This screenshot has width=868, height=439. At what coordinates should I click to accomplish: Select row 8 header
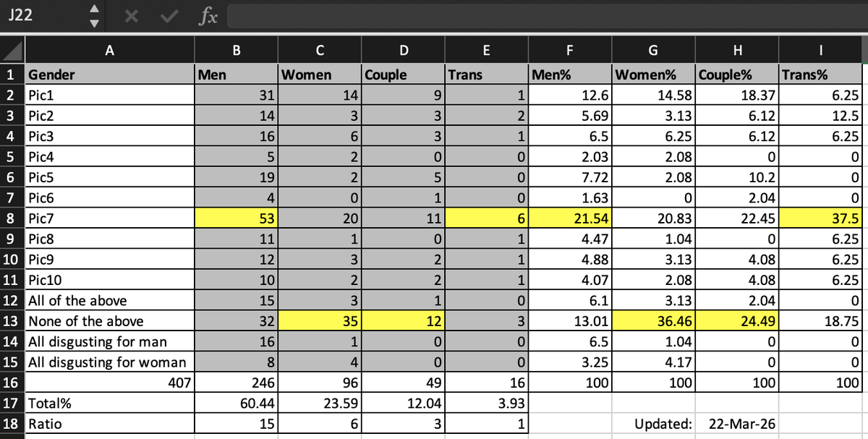tap(12, 216)
